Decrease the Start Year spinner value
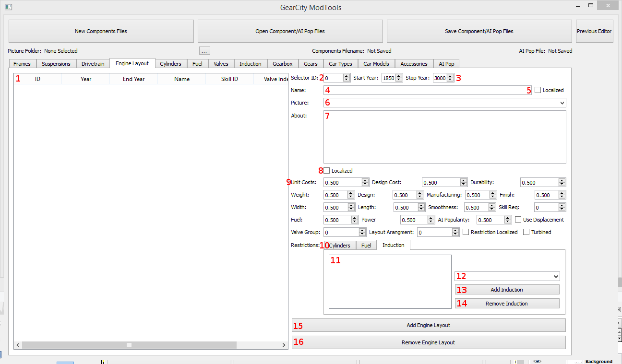The image size is (622, 364). pyautogui.click(x=399, y=80)
